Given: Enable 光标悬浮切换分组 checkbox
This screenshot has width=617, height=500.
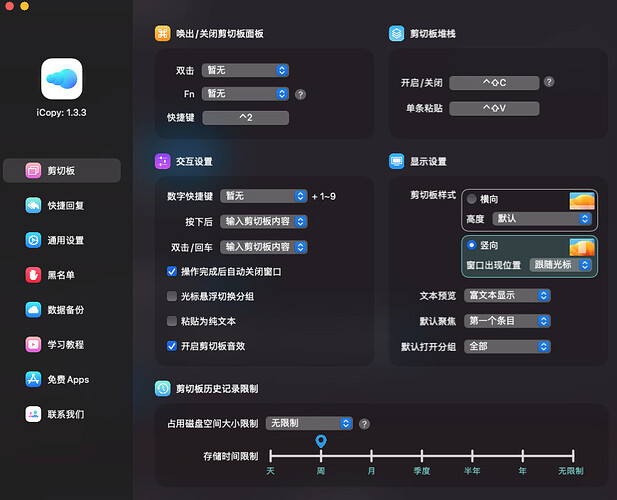Looking at the screenshot, I should [172, 296].
